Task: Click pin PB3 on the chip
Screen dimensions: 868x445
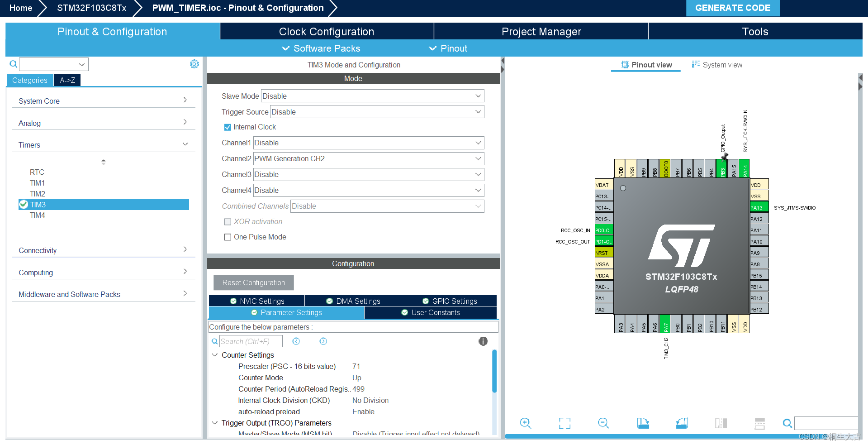Action: (721, 168)
